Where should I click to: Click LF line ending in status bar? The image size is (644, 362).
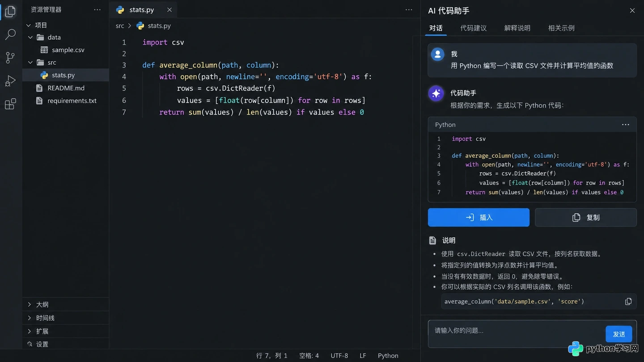(x=363, y=356)
